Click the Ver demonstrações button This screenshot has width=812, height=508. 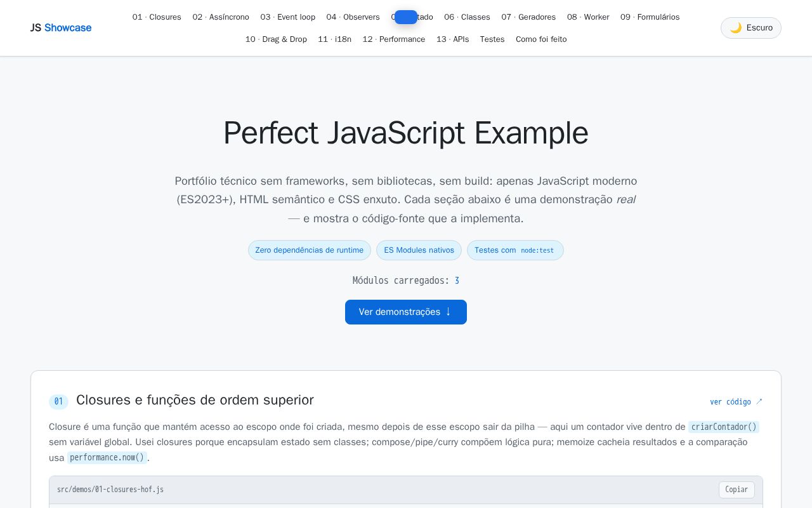[x=406, y=312]
